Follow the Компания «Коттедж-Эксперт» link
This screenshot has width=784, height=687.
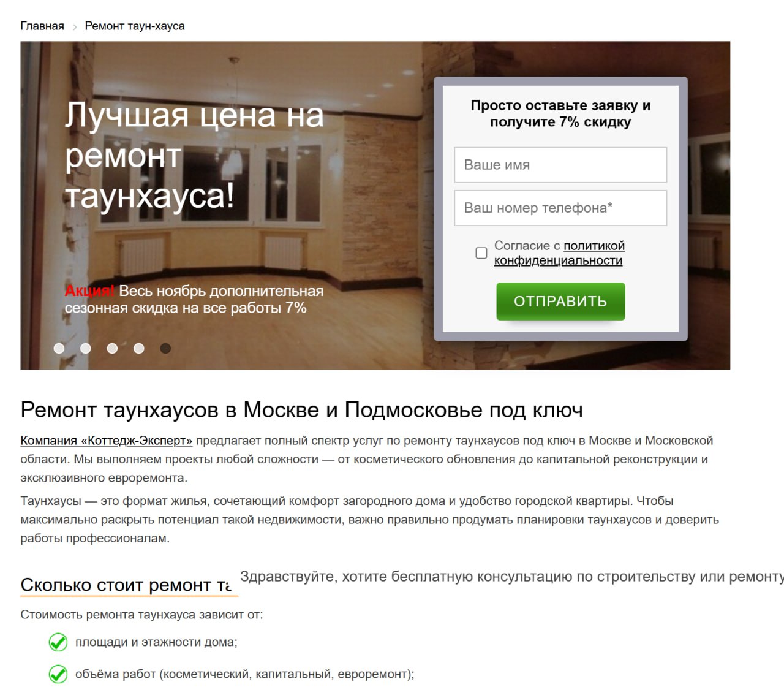point(107,441)
